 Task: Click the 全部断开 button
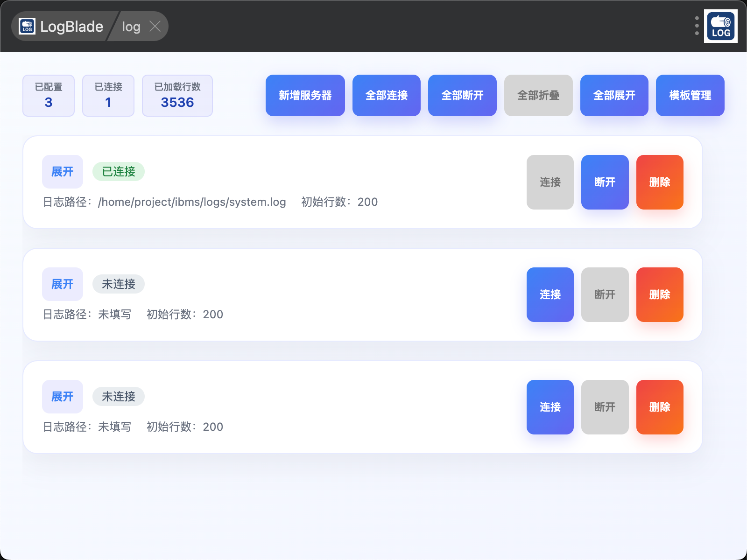(x=462, y=95)
